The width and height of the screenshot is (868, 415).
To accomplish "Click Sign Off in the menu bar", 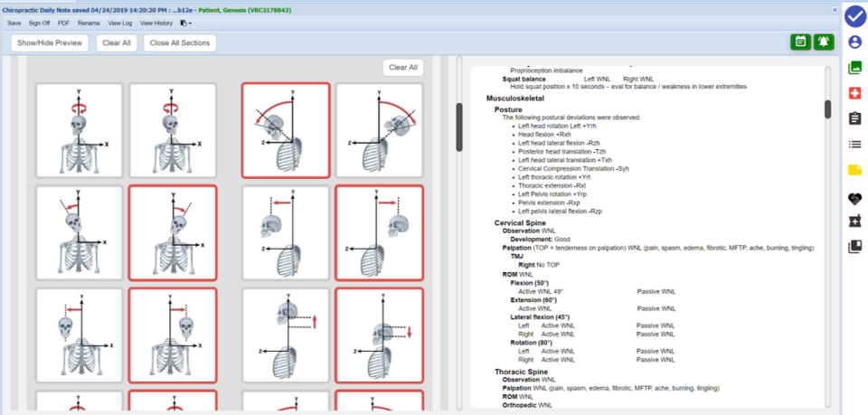I will pyautogui.click(x=39, y=24).
